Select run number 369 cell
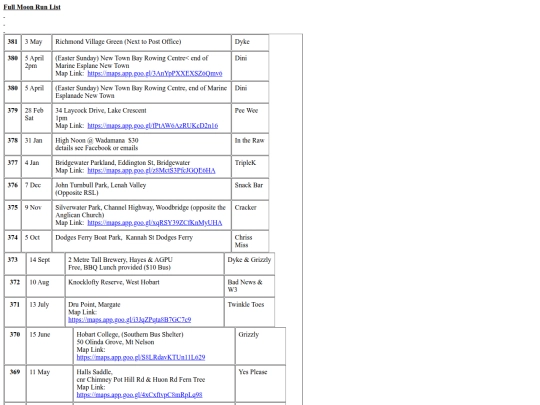 click(x=15, y=384)
